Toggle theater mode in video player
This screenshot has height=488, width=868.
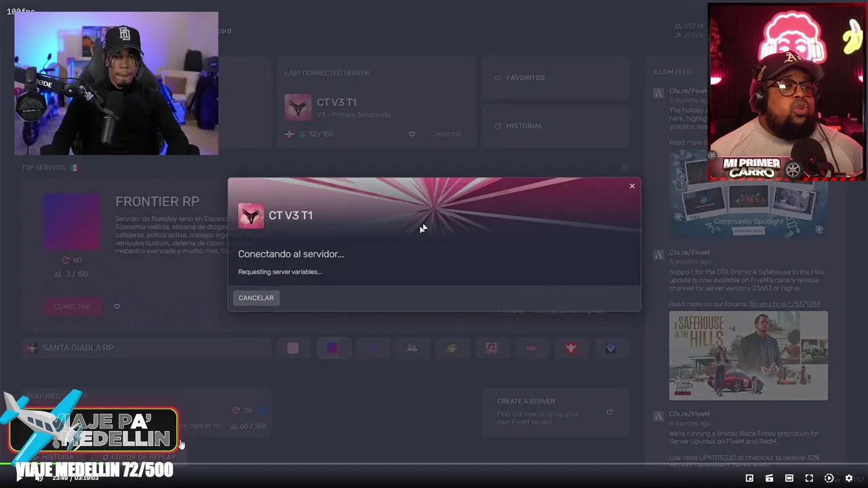coord(789,478)
